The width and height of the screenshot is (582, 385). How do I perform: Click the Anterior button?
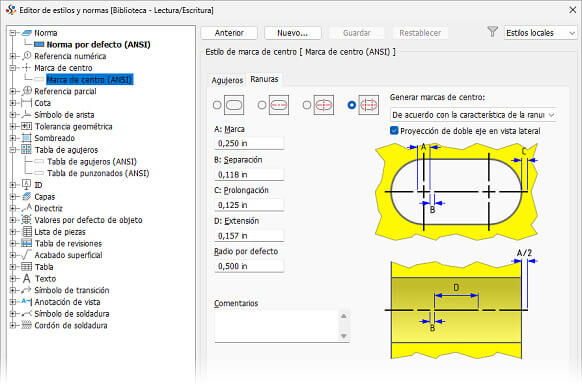(x=229, y=33)
